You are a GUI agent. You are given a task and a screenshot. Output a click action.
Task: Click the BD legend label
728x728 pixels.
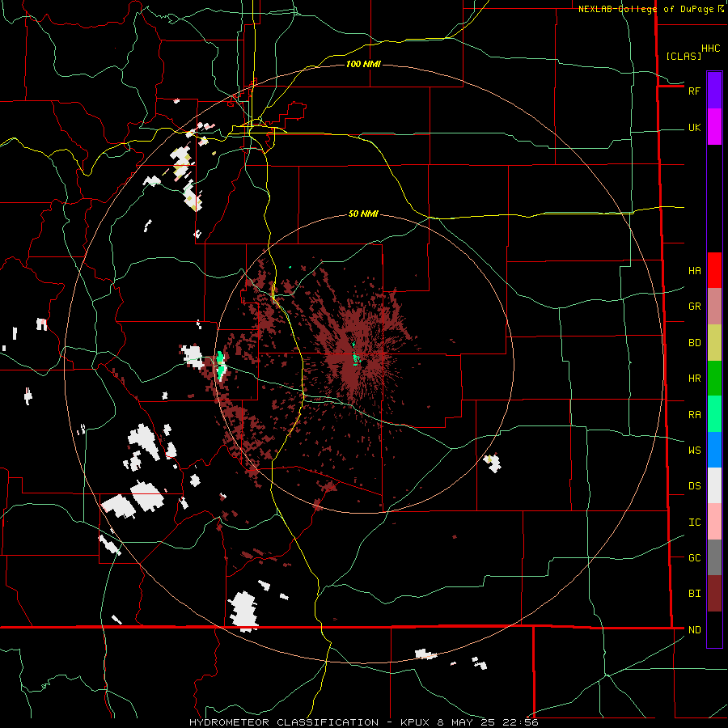pyautogui.click(x=694, y=343)
